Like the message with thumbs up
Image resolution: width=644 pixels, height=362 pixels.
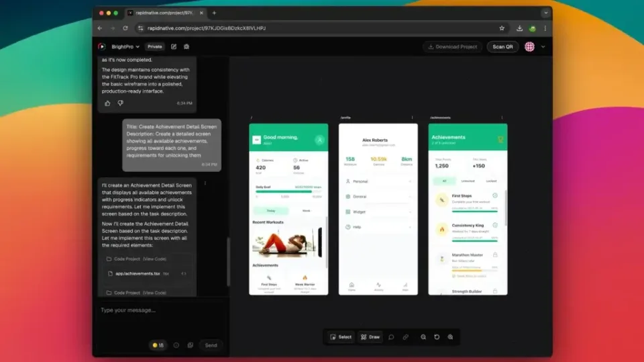click(x=107, y=103)
